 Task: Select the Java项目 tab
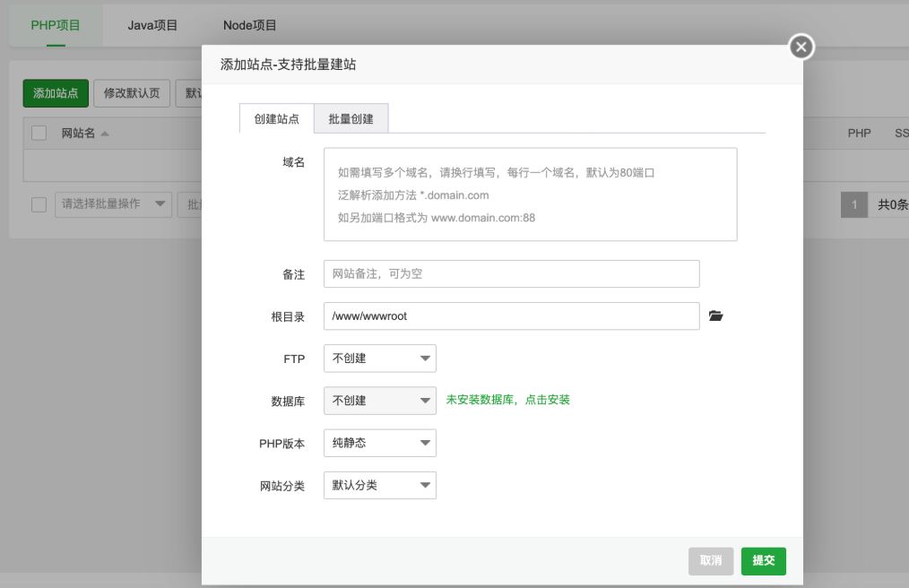tap(152, 25)
